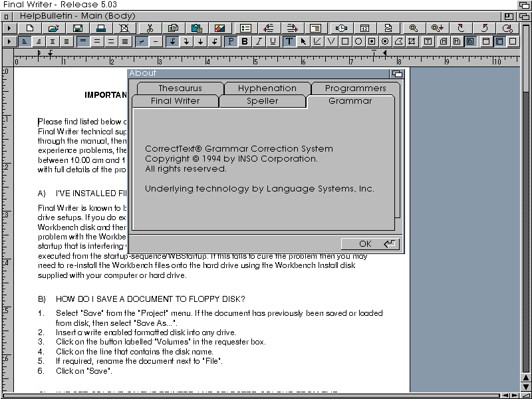This screenshot has height=399, width=532.
Task: Copy the selection using the copy icon
Action: point(174,28)
